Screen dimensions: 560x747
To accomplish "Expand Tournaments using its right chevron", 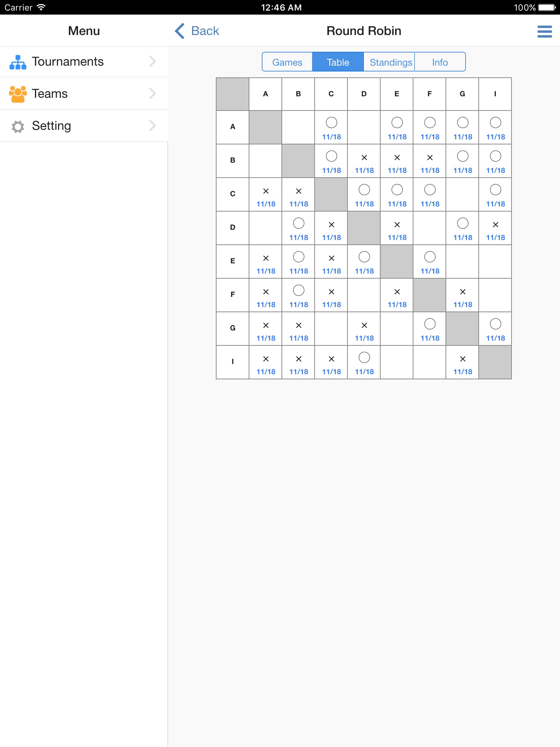I will pos(152,62).
